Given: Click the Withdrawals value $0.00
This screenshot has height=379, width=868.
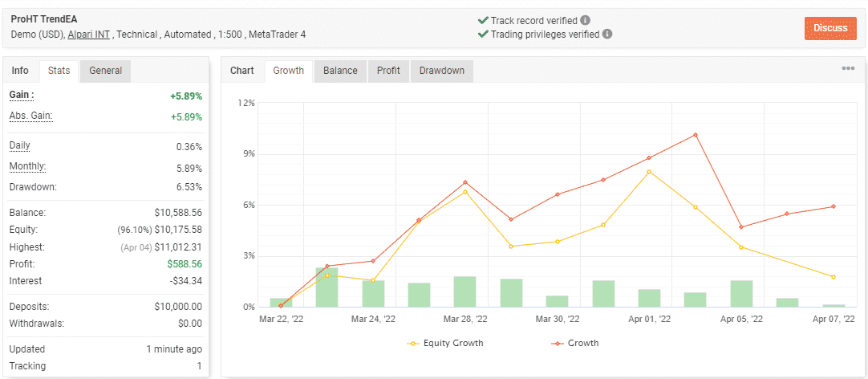Looking at the screenshot, I should tap(191, 324).
